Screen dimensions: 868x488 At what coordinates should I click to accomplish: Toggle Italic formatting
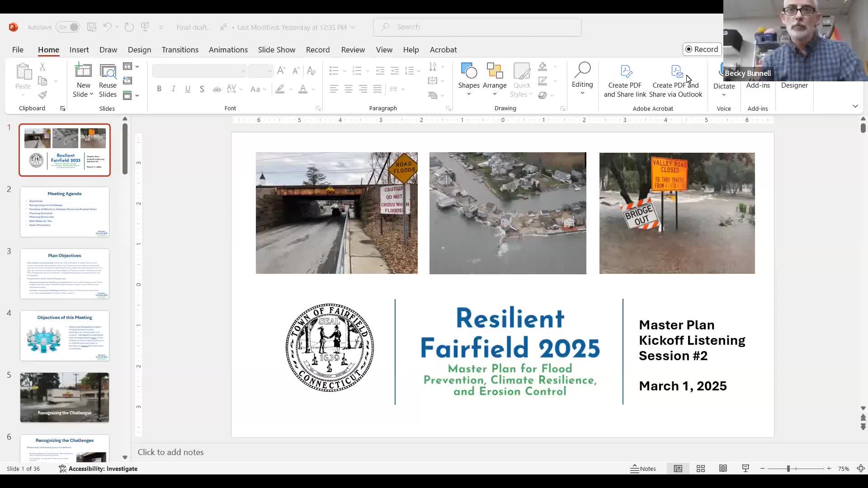pyautogui.click(x=174, y=89)
